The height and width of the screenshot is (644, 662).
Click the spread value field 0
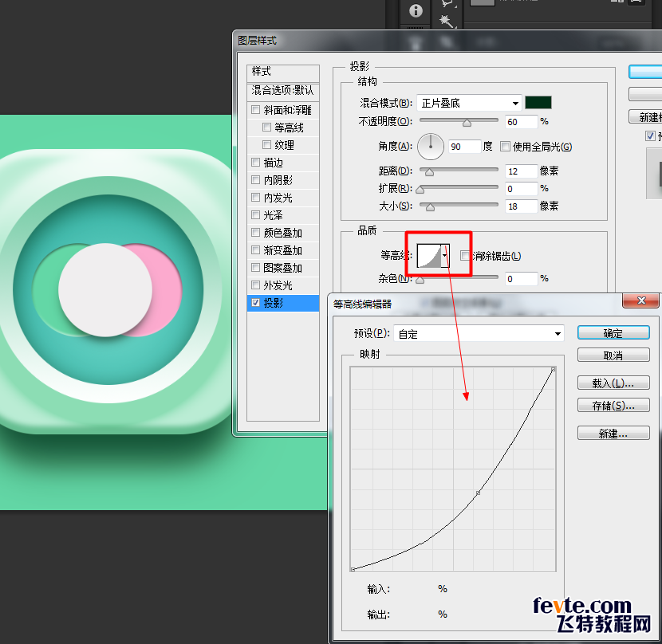(522, 189)
